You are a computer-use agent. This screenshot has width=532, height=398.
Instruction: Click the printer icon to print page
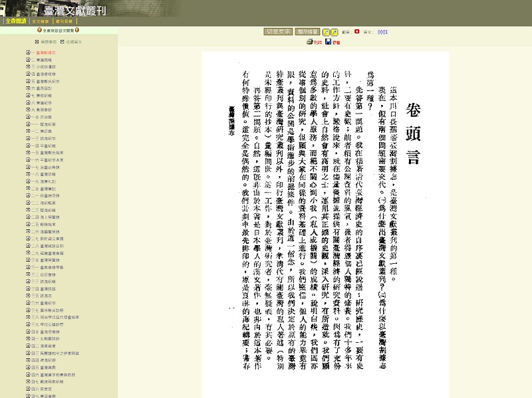tap(311, 42)
